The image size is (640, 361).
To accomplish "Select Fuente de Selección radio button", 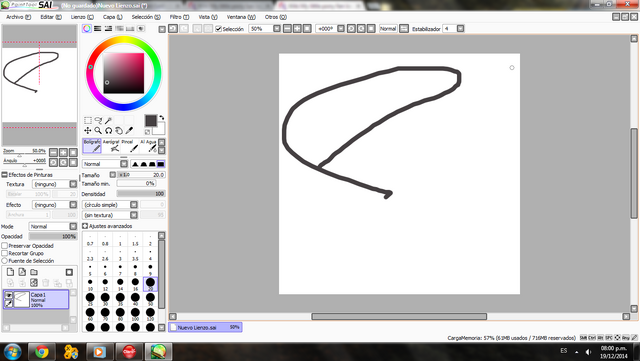I will tap(4, 261).
